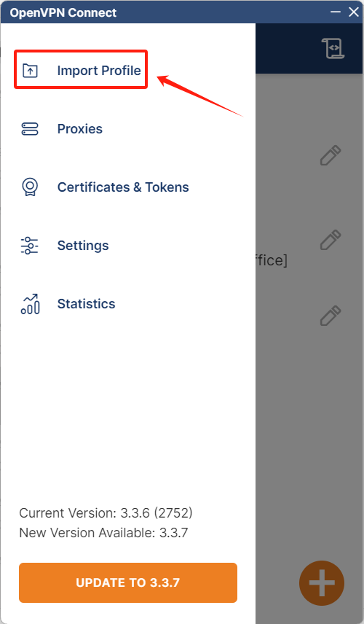Click the Statistics chart icon

click(30, 304)
